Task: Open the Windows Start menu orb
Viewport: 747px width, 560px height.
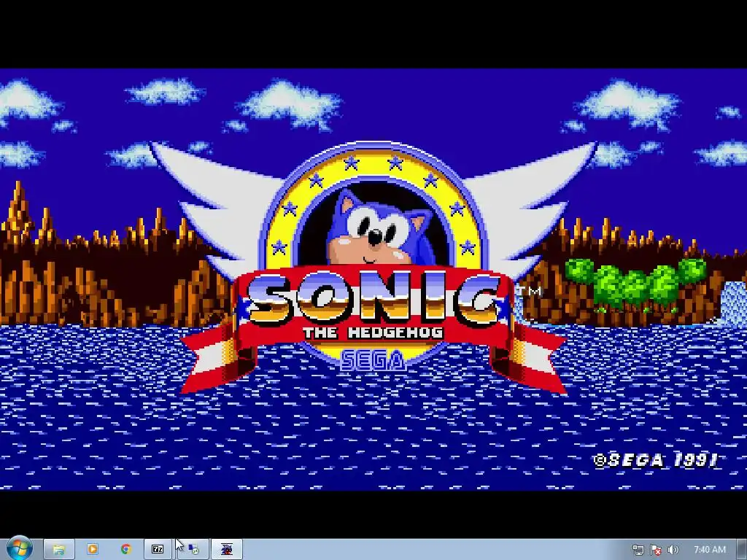Action: click(x=18, y=548)
